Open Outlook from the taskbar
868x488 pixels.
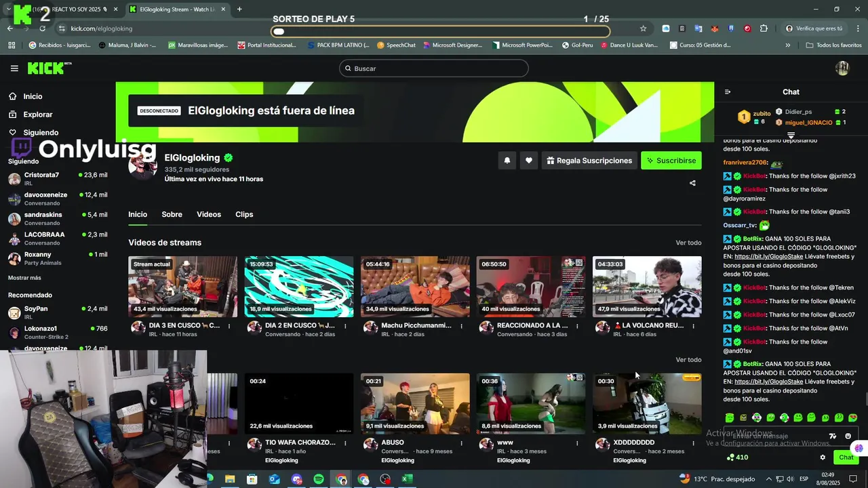coord(274,479)
